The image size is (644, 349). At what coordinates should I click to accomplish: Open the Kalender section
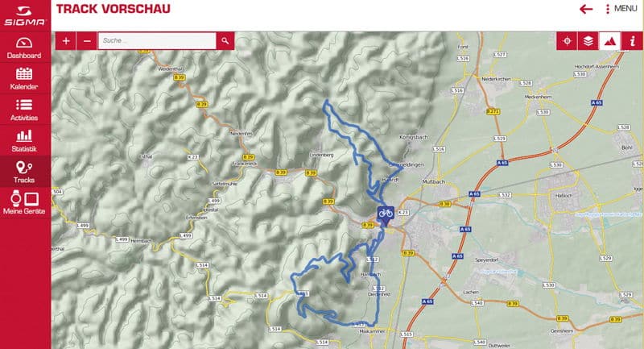pyautogui.click(x=24, y=79)
